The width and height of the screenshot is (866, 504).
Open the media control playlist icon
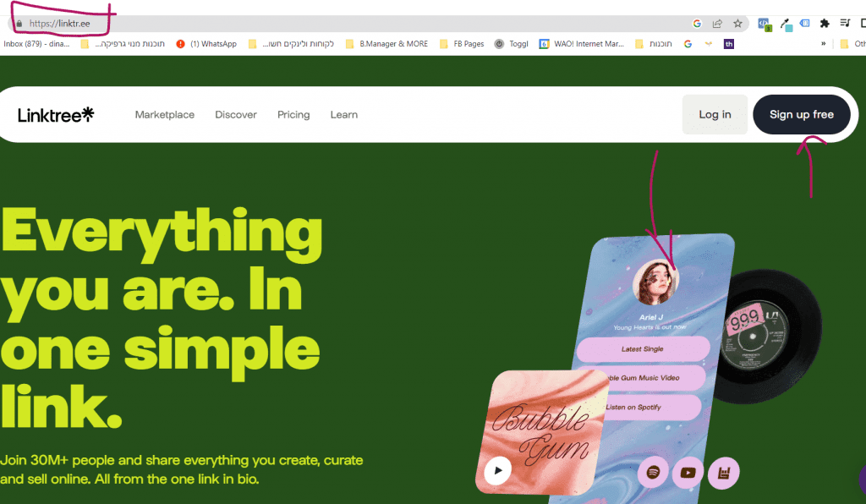coord(845,23)
